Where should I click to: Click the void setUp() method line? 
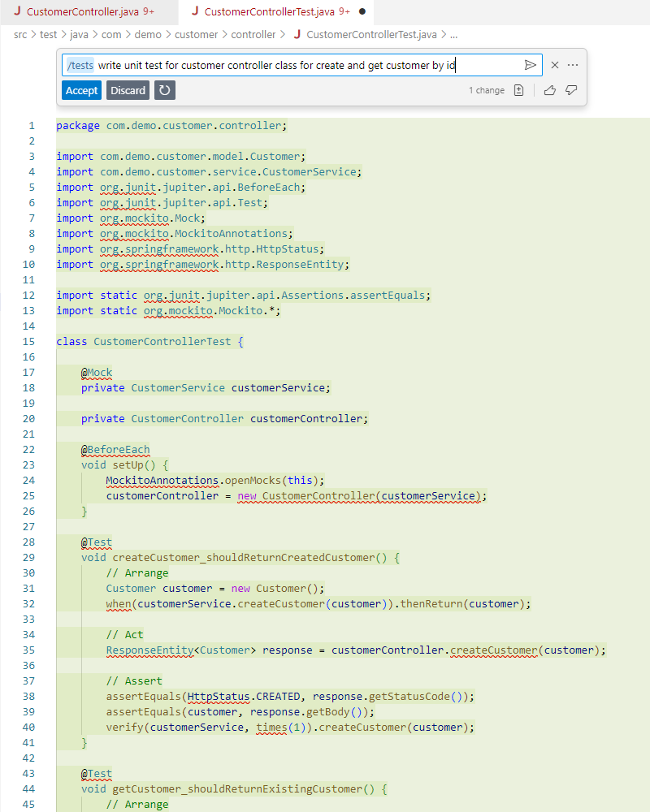click(124, 465)
